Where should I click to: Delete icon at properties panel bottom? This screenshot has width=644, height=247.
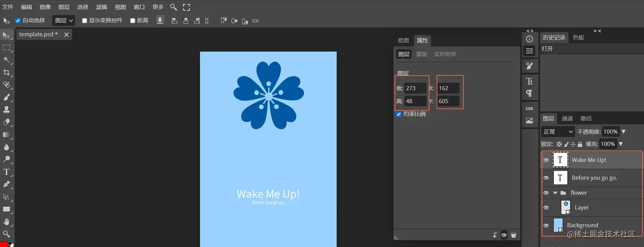pyautogui.click(x=514, y=235)
